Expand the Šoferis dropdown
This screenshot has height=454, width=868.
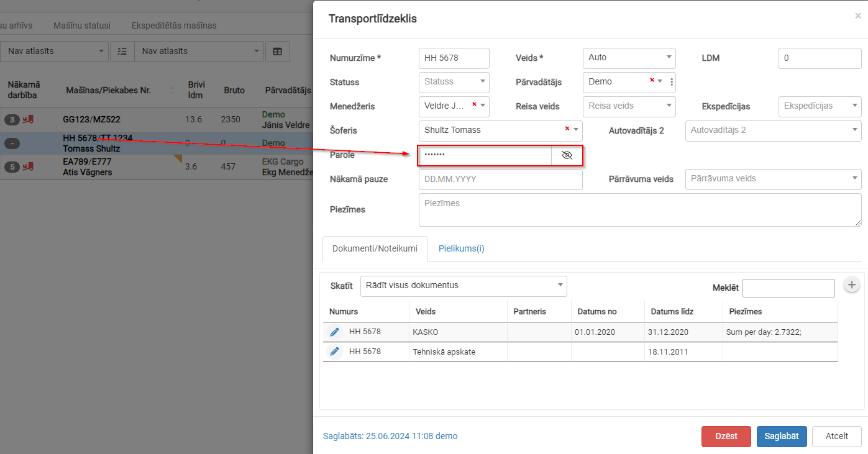pyautogui.click(x=575, y=130)
